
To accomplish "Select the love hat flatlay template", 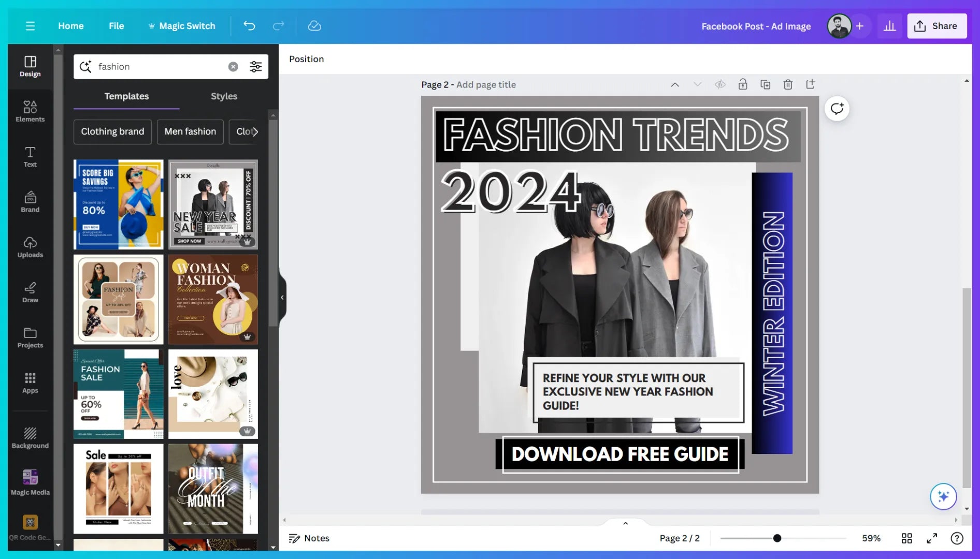I will pyautogui.click(x=213, y=394).
